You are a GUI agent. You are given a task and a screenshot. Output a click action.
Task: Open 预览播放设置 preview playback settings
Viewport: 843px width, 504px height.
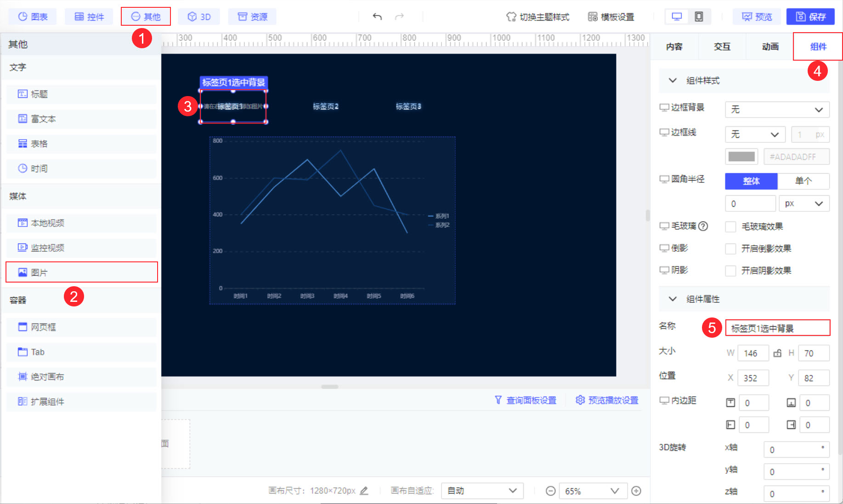(607, 400)
